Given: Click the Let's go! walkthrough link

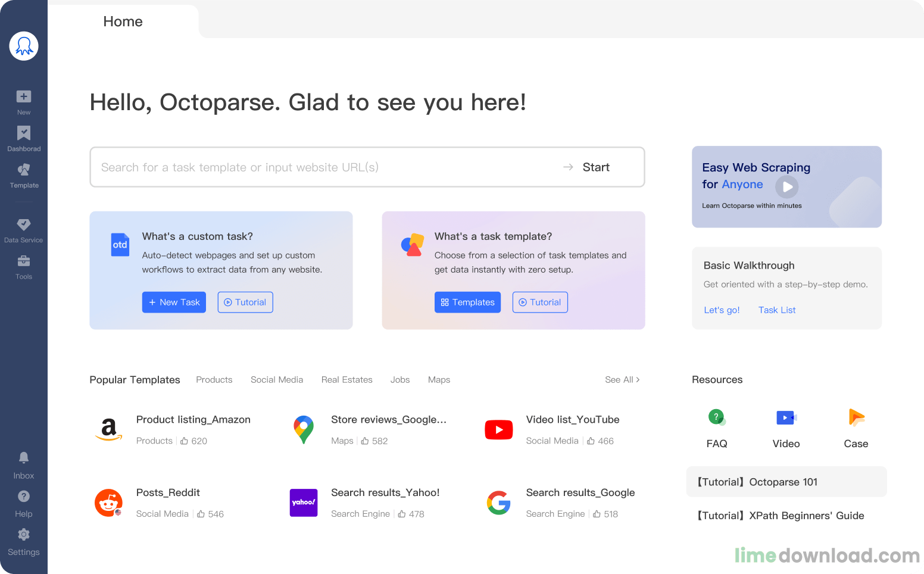Looking at the screenshot, I should (x=722, y=310).
